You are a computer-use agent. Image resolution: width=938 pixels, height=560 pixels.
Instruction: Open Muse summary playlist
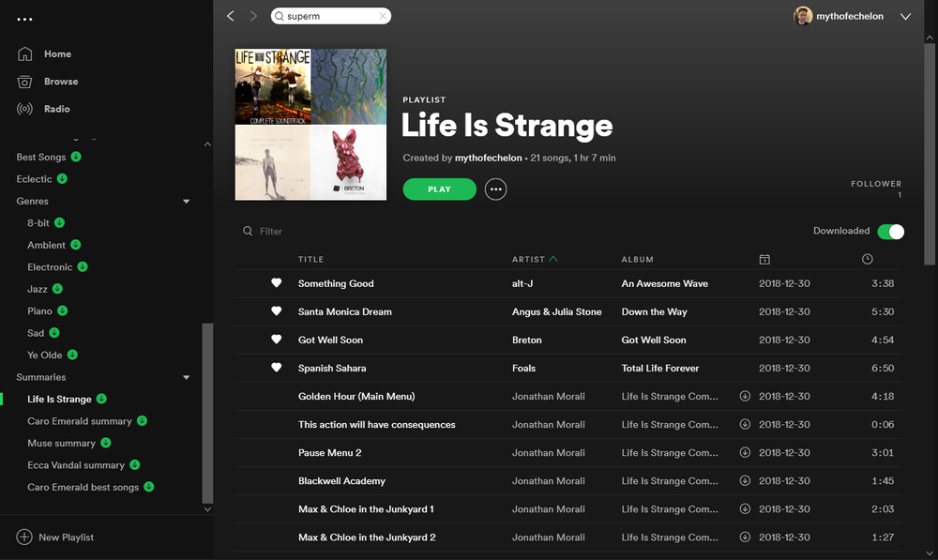(61, 444)
